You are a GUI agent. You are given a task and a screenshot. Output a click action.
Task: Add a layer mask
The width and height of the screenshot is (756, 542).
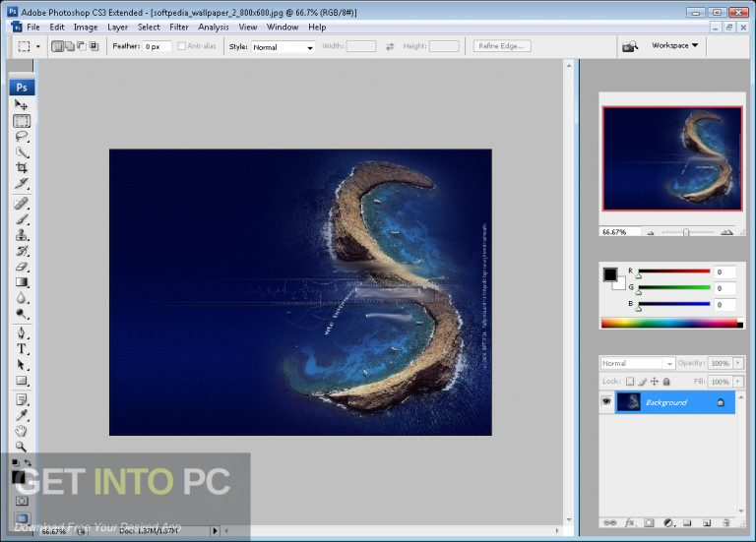click(x=649, y=522)
